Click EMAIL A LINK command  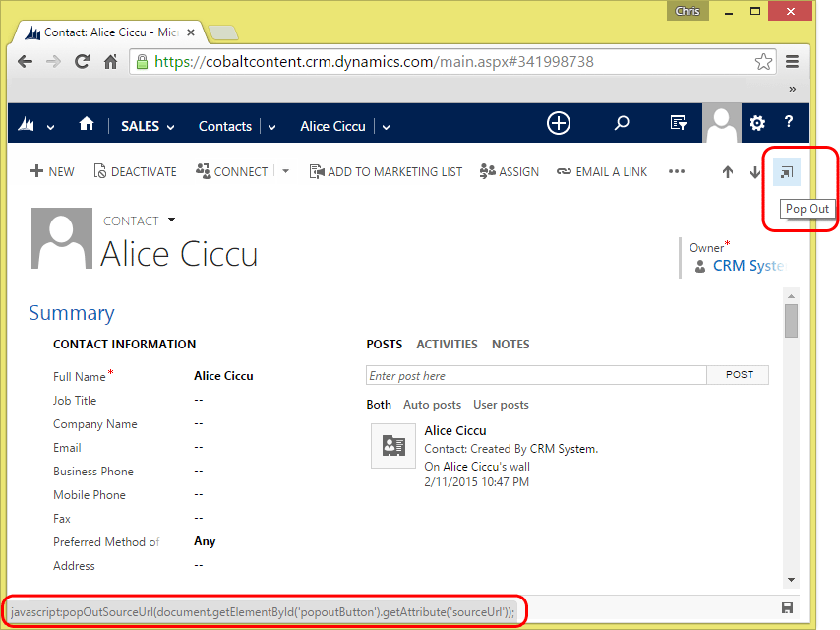coord(602,171)
